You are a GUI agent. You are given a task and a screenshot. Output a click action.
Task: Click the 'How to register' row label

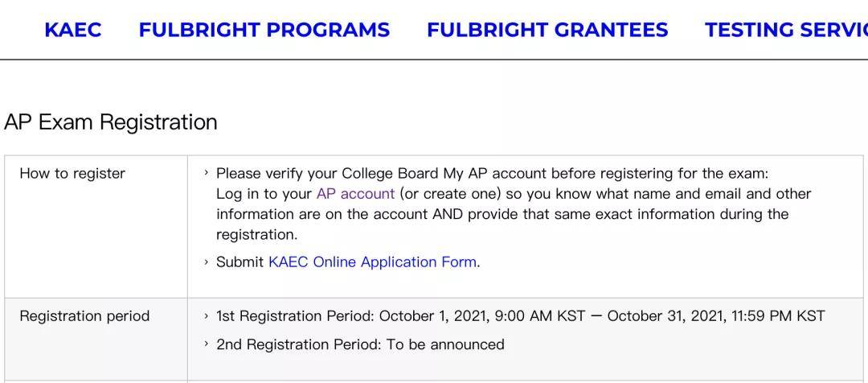pyautogui.click(x=72, y=174)
